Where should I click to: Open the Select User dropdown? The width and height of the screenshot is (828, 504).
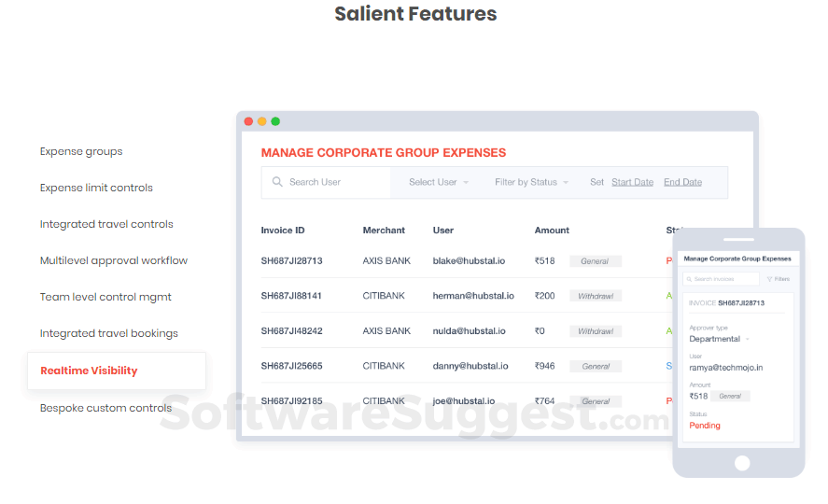pyautogui.click(x=439, y=182)
